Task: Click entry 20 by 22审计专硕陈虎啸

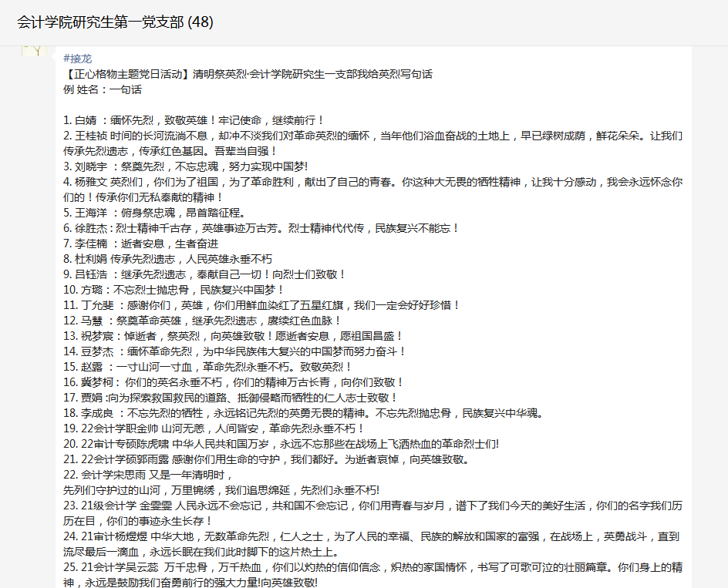Action: point(281,444)
